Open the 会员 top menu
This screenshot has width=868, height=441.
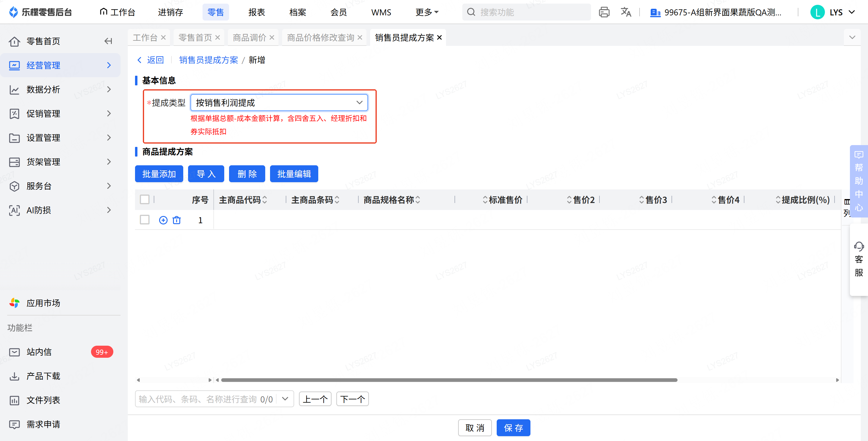[339, 12]
